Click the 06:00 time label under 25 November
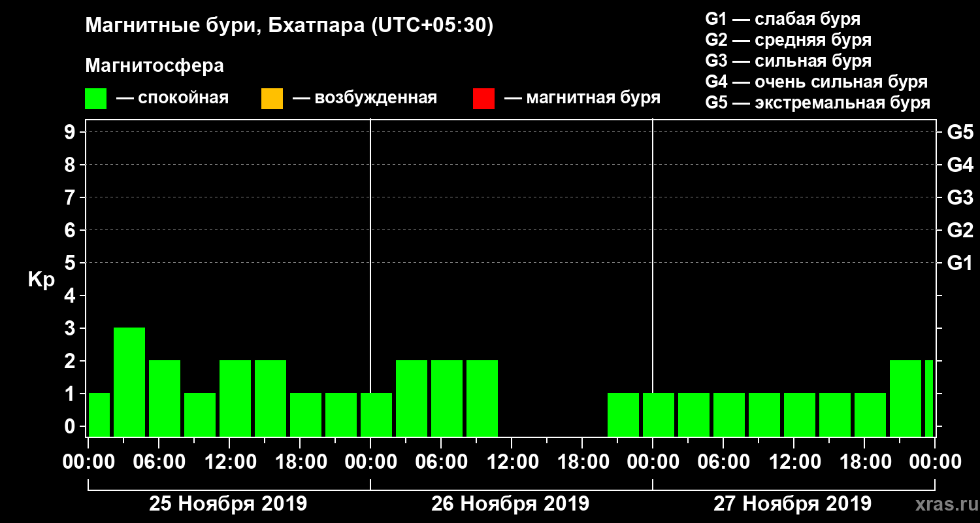 tap(158, 462)
